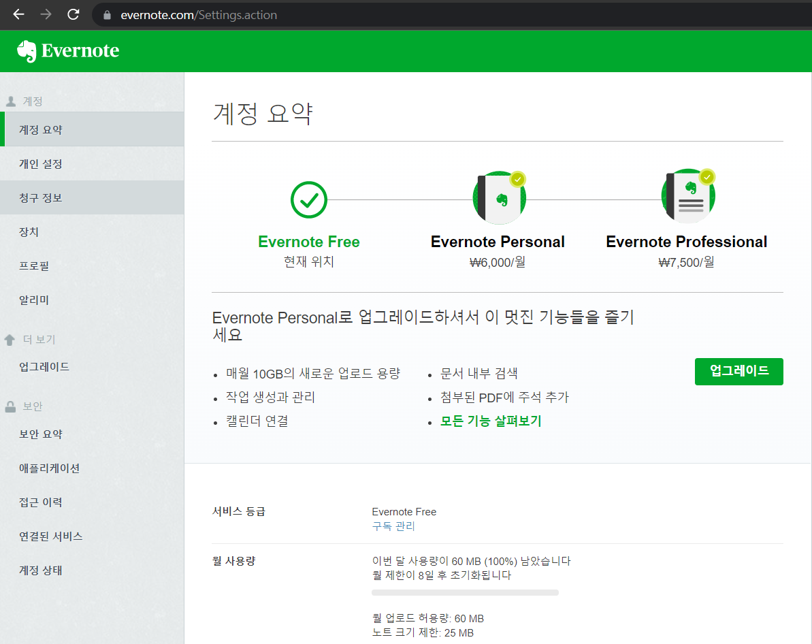Click the 계정 person icon in sidebar

(x=11, y=101)
